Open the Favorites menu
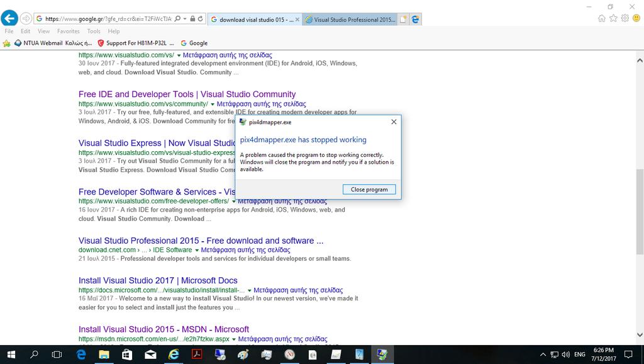 (x=68, y=31)
